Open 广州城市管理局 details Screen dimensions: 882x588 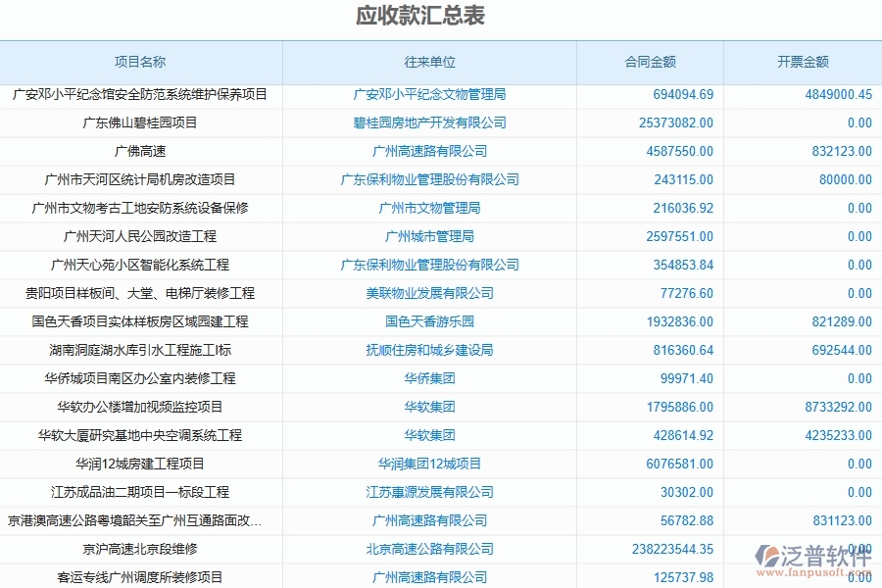point(429,236)
